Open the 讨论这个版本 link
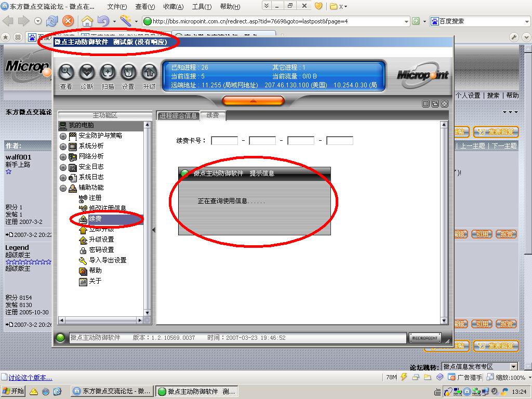This screenshot has height=399, width=532. 30,377
